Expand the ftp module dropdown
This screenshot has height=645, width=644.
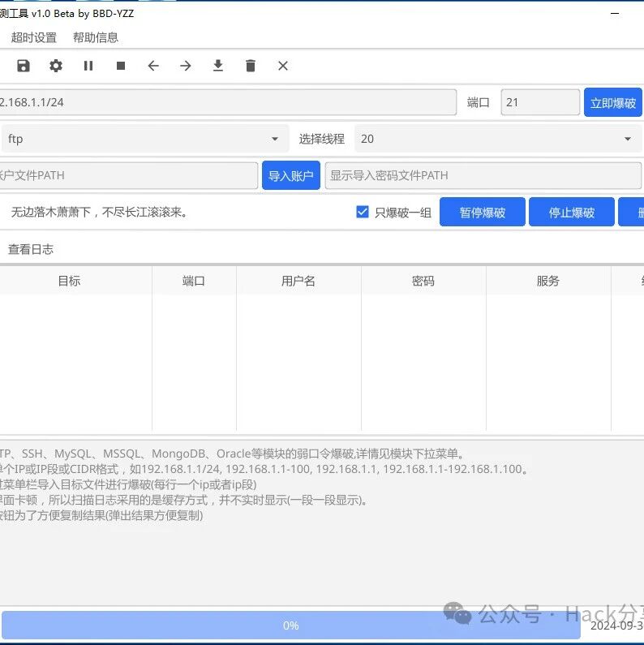(x=144, y=139)
